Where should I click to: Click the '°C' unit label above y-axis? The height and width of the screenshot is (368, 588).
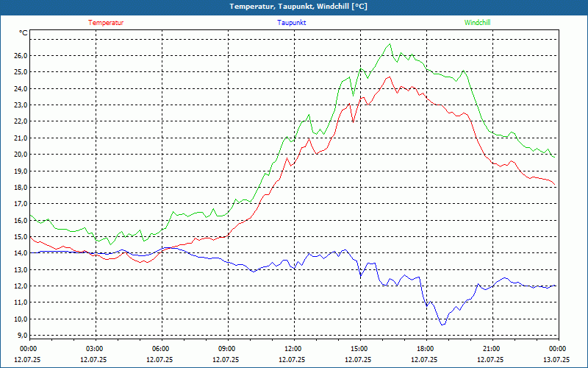pos(24,33)
